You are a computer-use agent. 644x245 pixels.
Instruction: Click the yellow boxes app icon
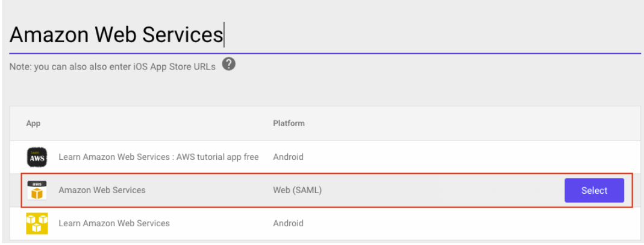point(37,224)
